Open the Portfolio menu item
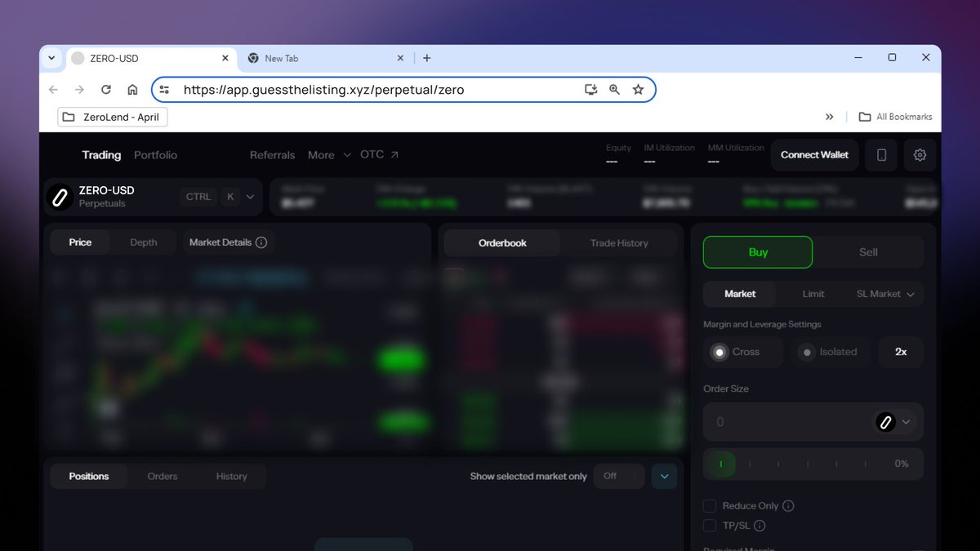Screen dimensions: 980x551 click(155, 154)
